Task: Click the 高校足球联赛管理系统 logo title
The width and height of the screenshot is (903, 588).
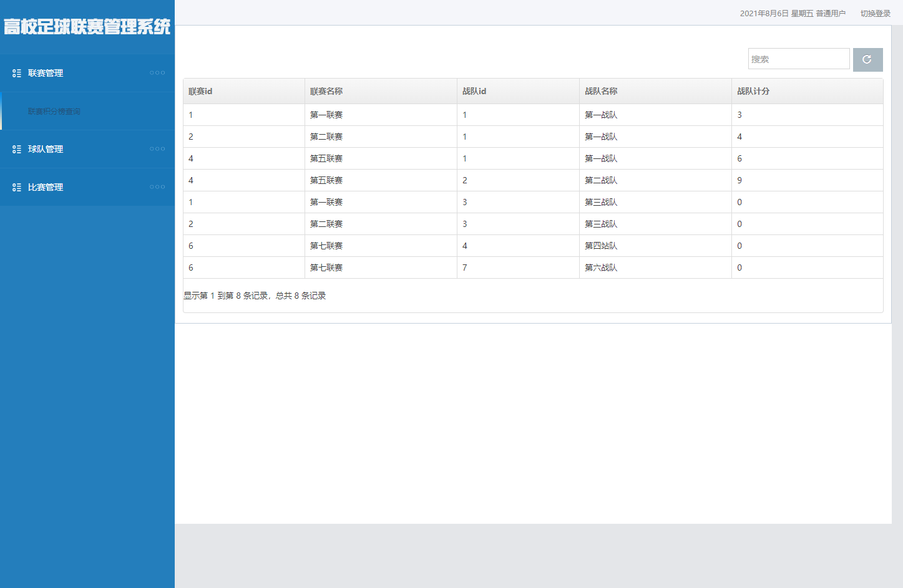Action: (87, 27)
